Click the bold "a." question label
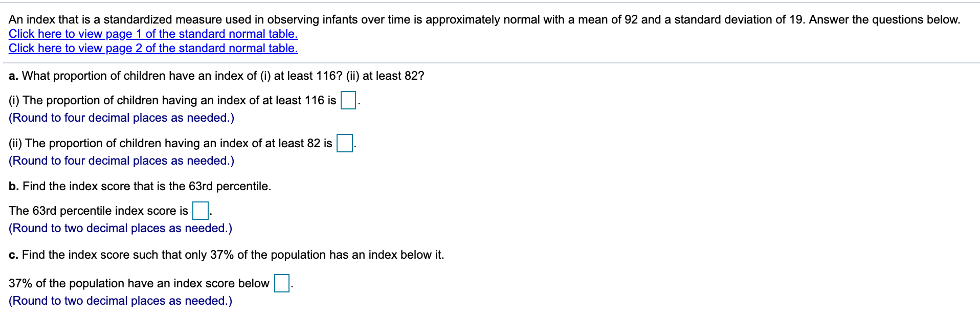 [14, 76]
